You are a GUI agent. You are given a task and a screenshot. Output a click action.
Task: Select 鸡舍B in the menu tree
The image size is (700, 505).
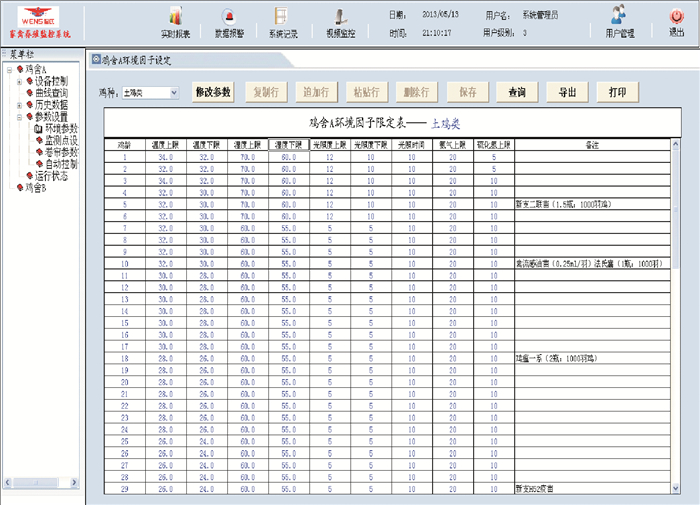point(33,188)
